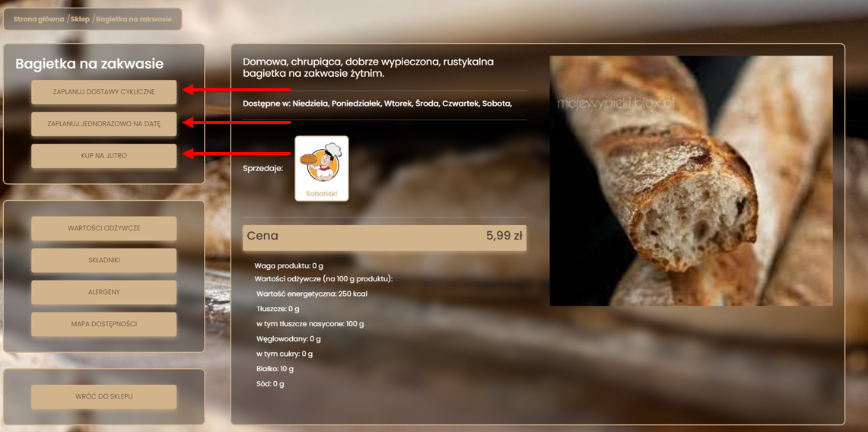Go to Sklep in the breadcrumb
This screenshot has width=868, height=432.
pos(80,19)
